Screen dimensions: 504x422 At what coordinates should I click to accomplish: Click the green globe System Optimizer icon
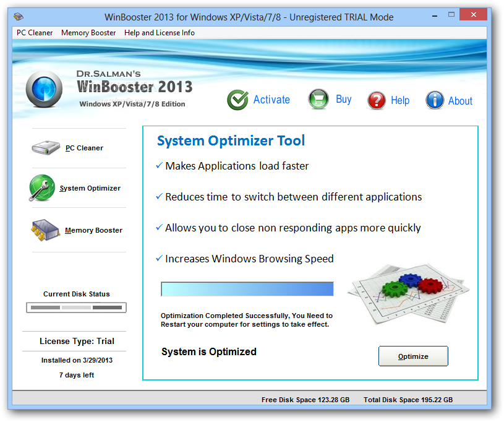tap(42, 188)
